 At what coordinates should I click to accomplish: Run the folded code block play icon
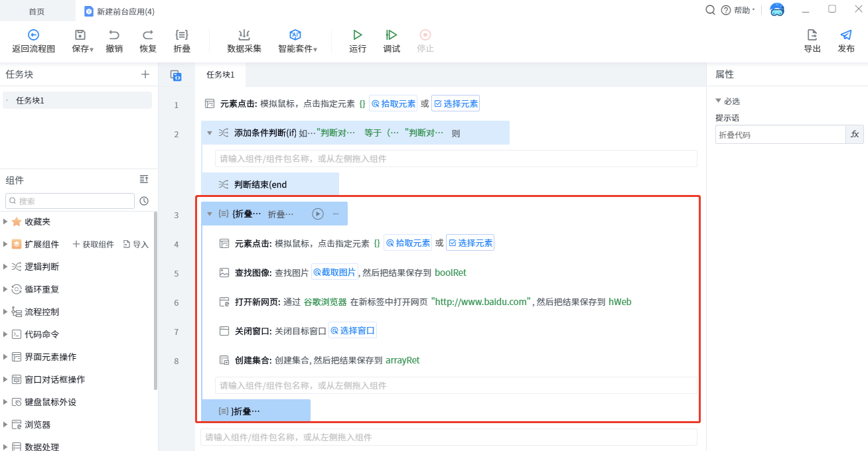pyautogui.click(x=318, y=214)
